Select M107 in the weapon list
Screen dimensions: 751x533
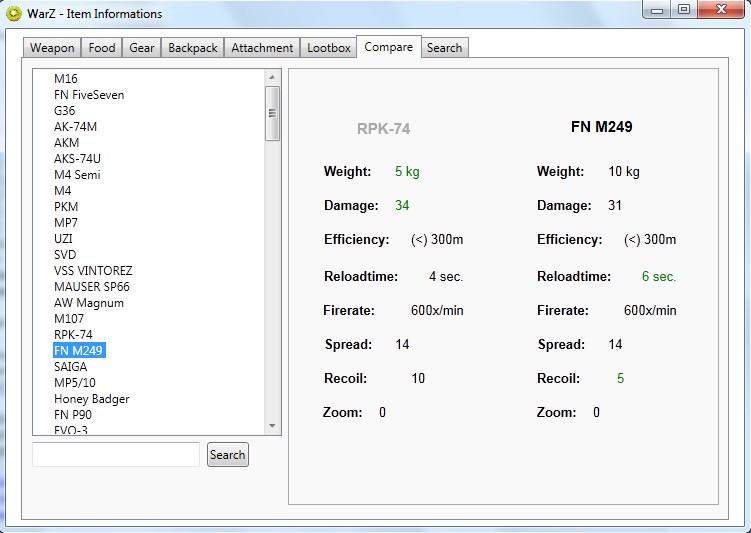(x=69, y=318)
